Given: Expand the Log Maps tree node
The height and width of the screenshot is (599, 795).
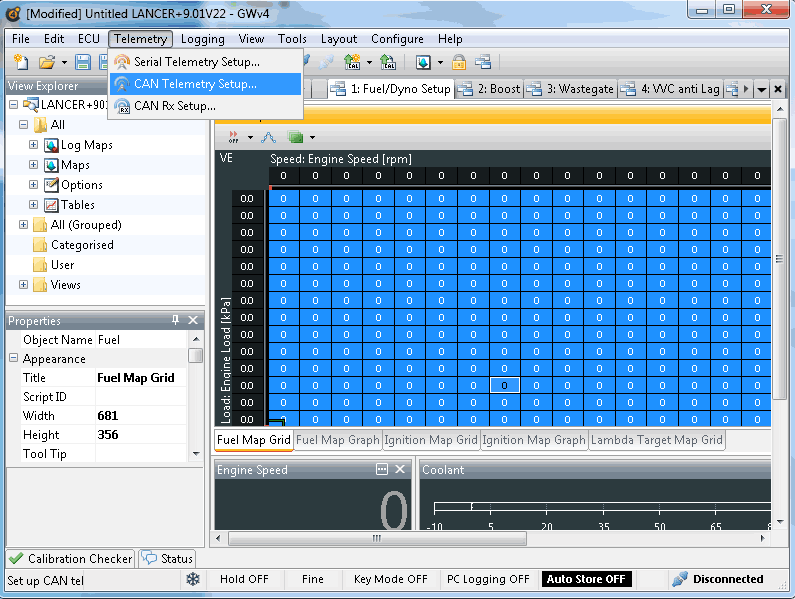Looking at the screenshot, I should click(x=33, y=145).
